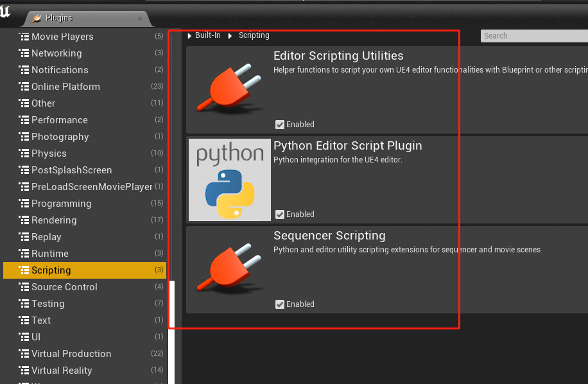
Task: Click the plug icon on Plugins tab
Action: click(37, 18)
